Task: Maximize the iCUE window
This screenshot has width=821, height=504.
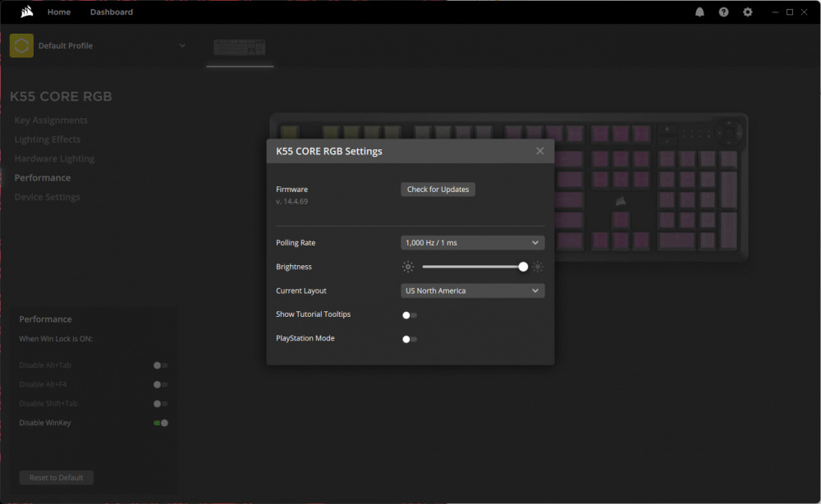Action: [x=790, y=12]
